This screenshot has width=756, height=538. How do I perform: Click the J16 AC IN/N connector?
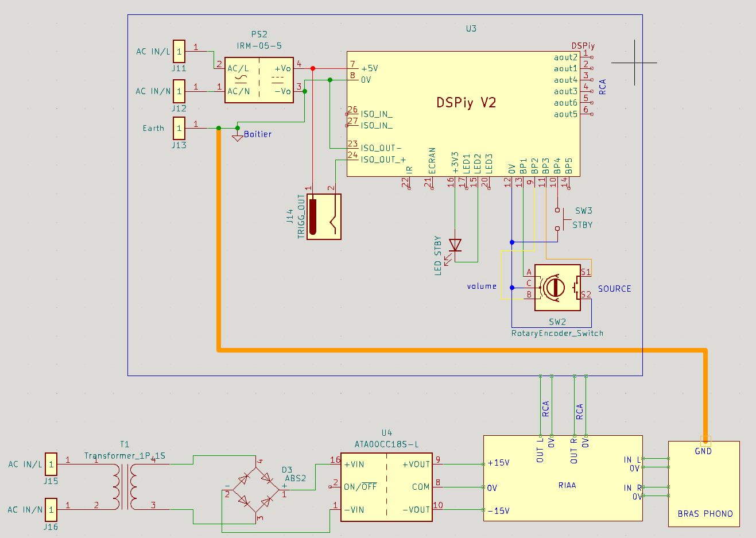coord(51,509)
